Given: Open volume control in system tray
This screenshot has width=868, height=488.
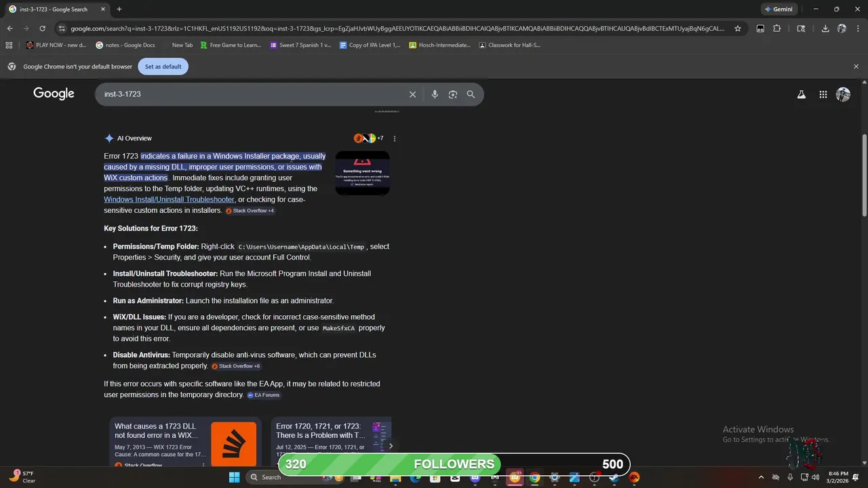Looking at the screenshot, I should (x=815, y=477).
